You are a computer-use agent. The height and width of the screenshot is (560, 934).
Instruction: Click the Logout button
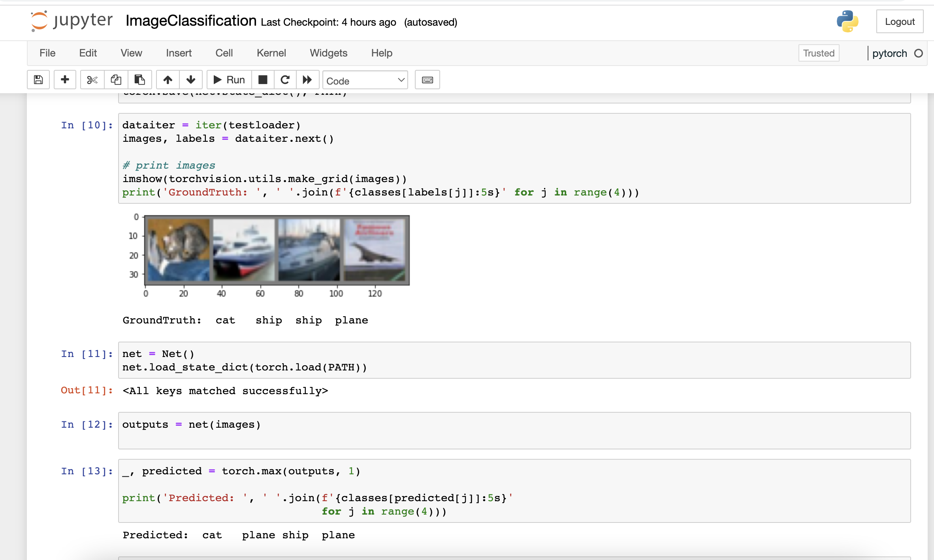coord(900,21)
